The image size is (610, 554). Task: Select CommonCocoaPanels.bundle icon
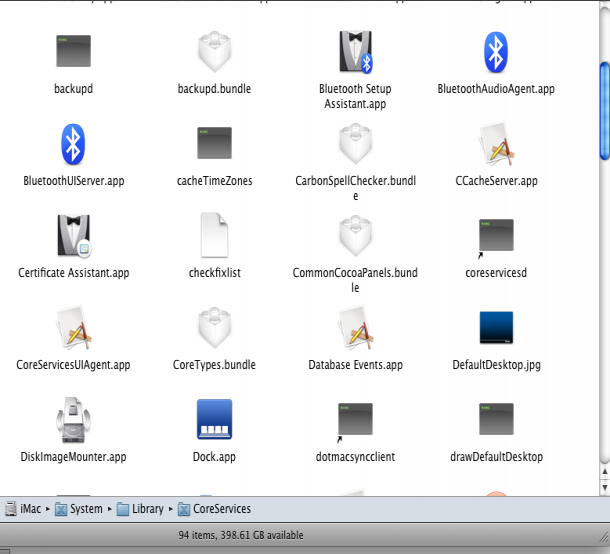355,236
